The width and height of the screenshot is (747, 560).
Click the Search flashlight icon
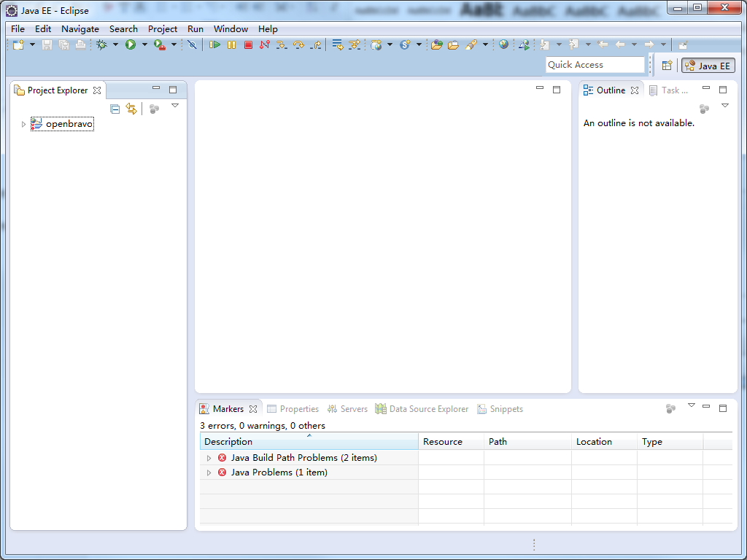pyautogui.click(x=471, y=44)
